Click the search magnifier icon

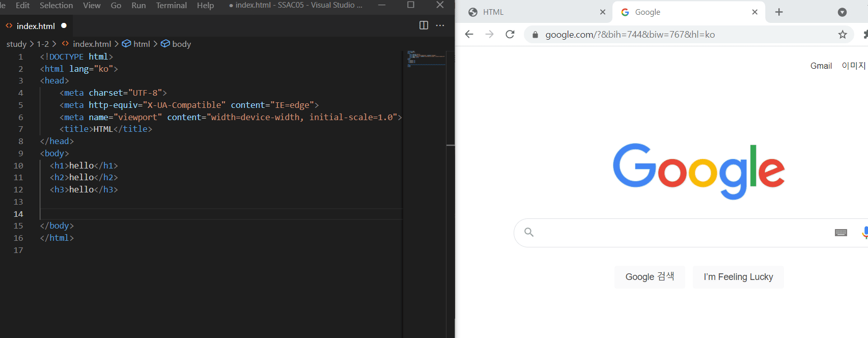point(529,233)
